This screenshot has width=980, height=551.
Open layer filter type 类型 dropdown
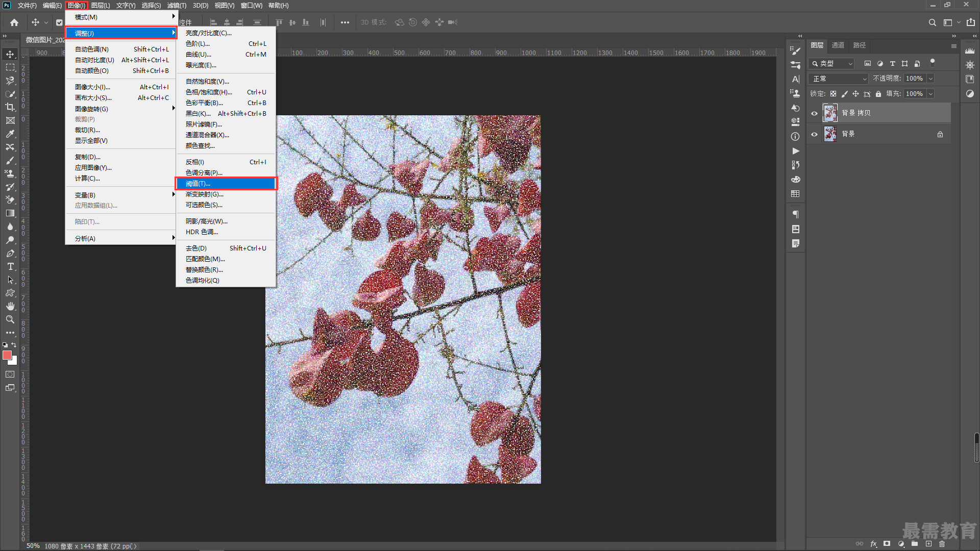click(832, 64)
